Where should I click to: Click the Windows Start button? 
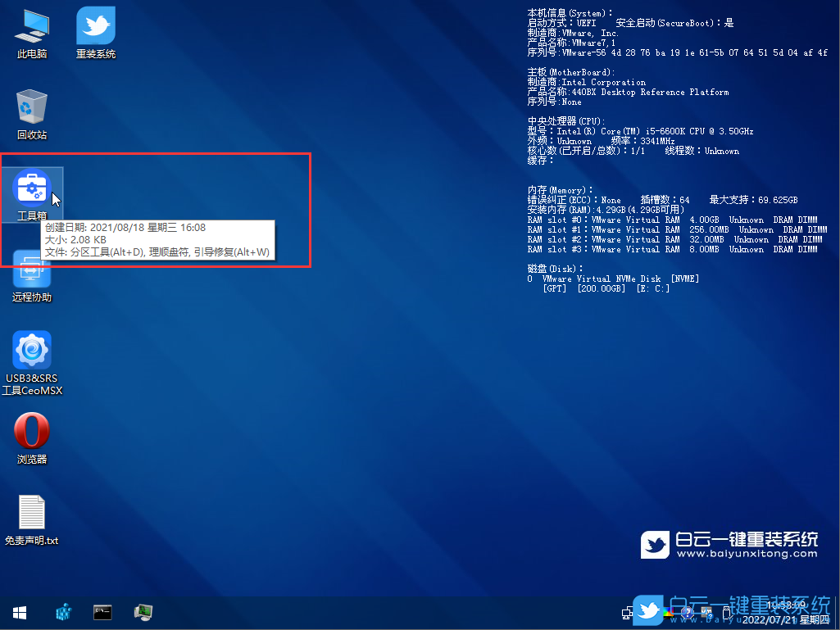tap(20, 612)
